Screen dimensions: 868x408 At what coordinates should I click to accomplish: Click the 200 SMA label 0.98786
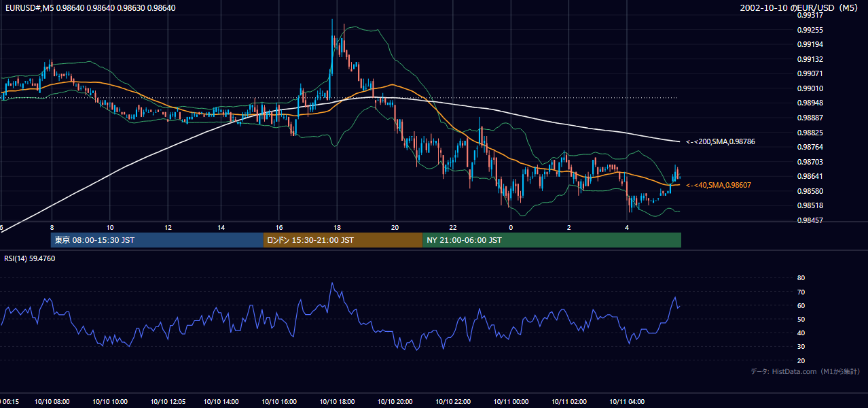coord(720,141)
